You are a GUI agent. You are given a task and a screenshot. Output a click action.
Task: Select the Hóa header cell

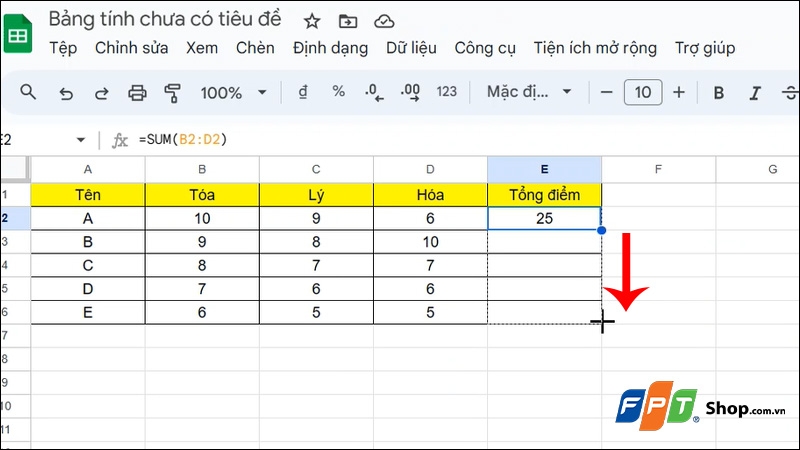coord(430,195)
